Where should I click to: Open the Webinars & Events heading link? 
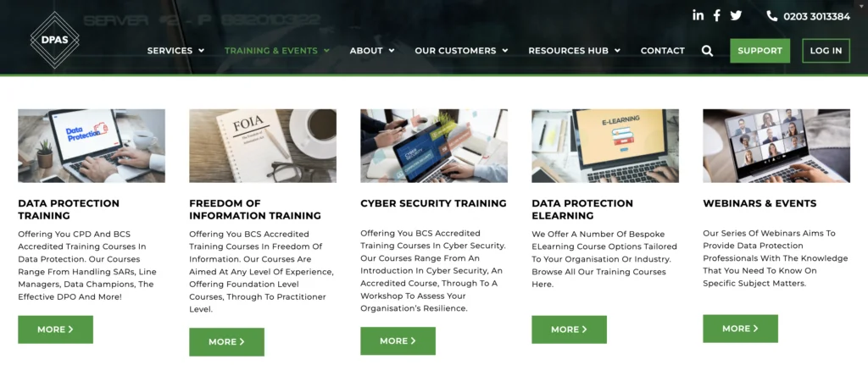pyautogui.click(x=759, y=203)
